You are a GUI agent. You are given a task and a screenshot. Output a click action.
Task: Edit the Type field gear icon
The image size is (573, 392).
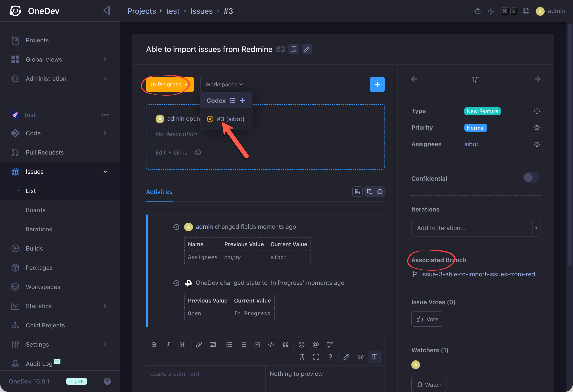[x=537, y=111]
